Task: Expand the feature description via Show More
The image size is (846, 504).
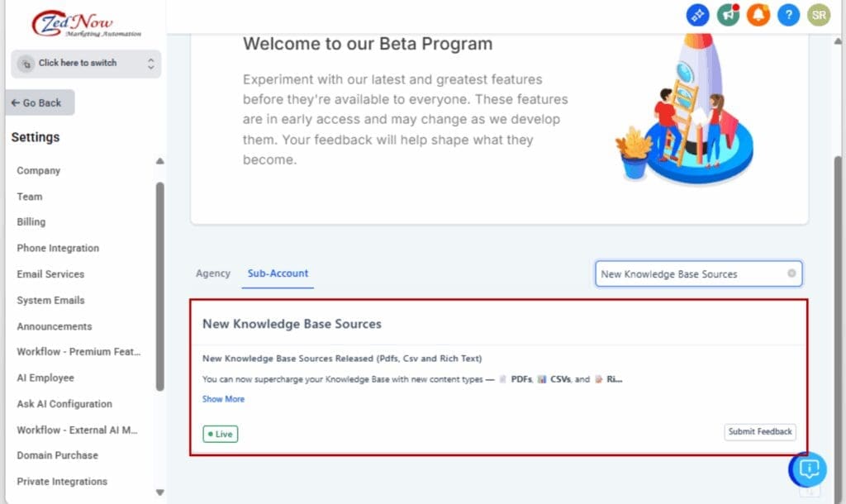Action: 222,399
